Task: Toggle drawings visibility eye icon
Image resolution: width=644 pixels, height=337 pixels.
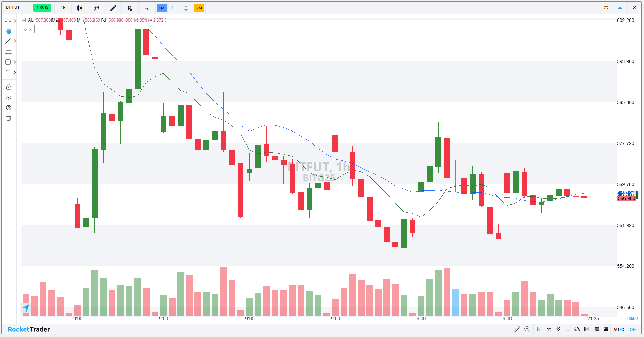Action: tap(9, 98)
